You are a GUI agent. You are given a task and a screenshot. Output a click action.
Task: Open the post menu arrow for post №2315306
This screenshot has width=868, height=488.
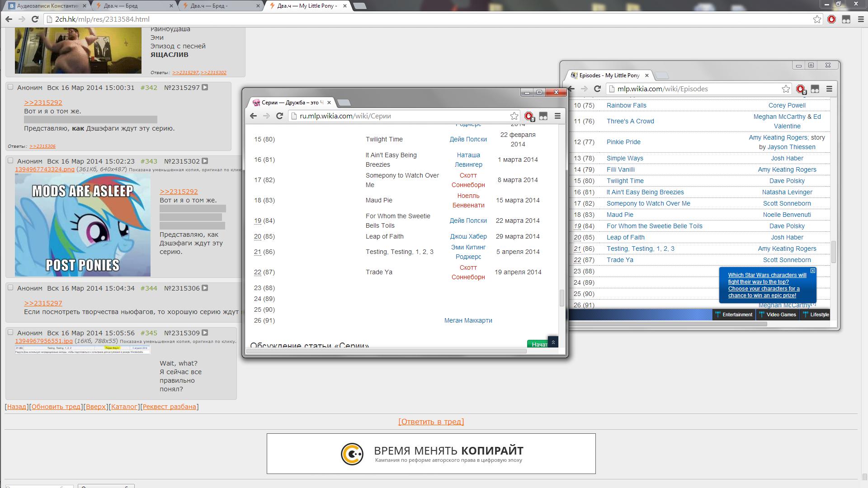[x=205, y=288]
